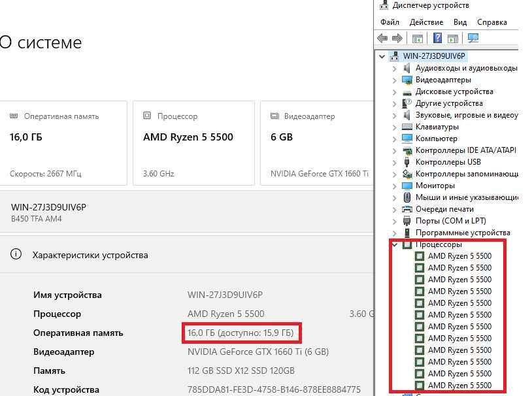The width and height of the screenshot is (532, 396).
Task: Collapse the Процессоры category chevron
Action: [x=395, y=244]
